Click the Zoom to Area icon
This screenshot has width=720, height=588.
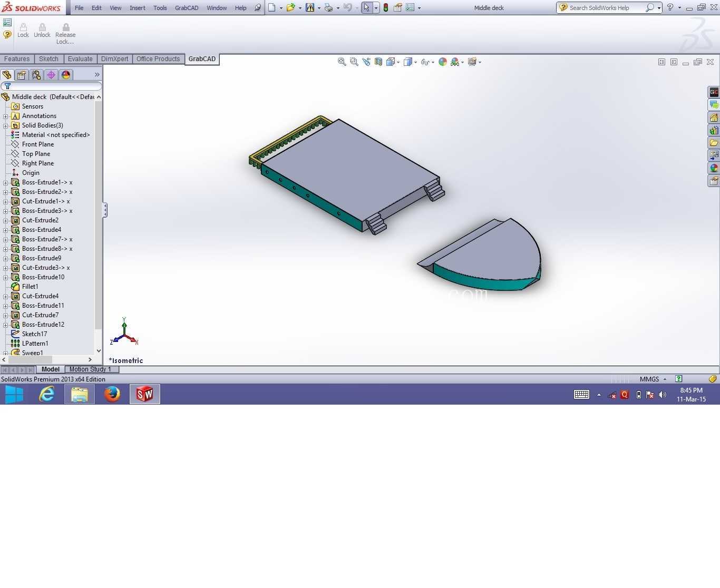tap(354, 62)
